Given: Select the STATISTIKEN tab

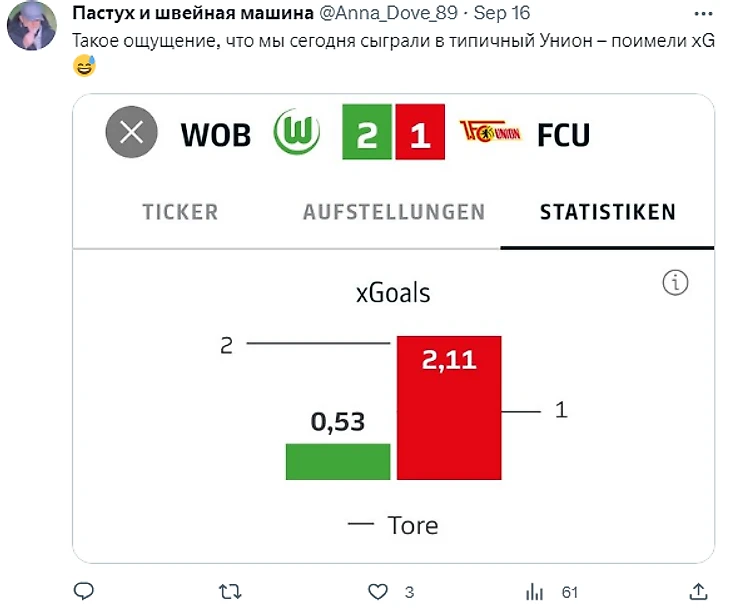Looking at the screenshot, I should [607, 212].
